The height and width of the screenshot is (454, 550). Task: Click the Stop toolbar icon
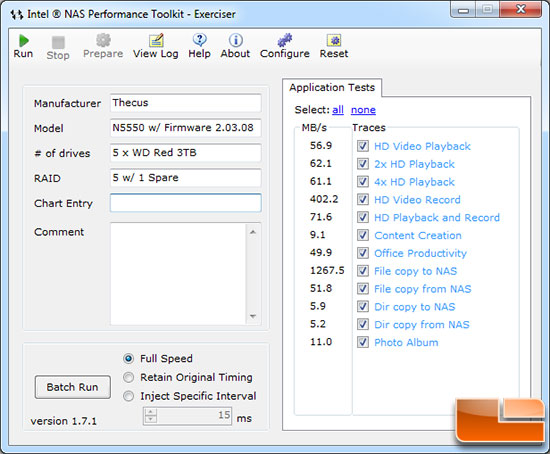click(58, 42)
